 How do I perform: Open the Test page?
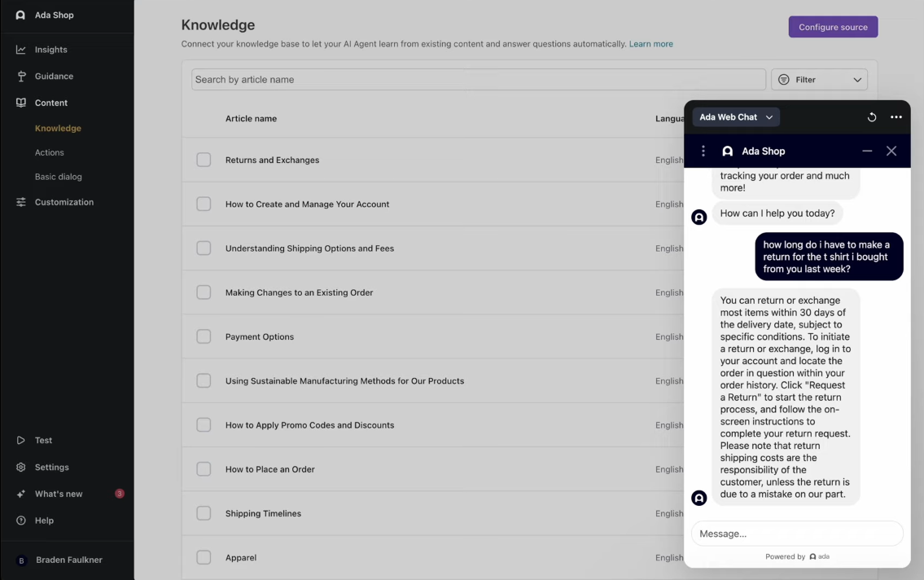pyautogui.click(x=43, y=441)
